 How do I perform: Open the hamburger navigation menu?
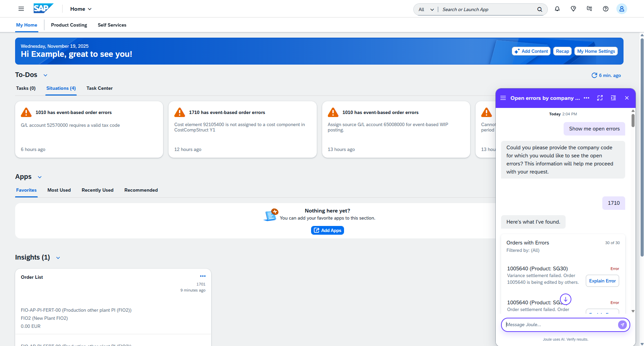coord(21,9)
